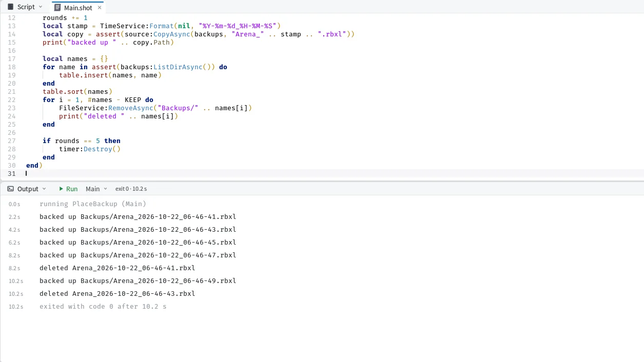This screenshot has width=644, height=362.
Task: Click 'if rounds == 5 then' line
Action: point(82,140)
